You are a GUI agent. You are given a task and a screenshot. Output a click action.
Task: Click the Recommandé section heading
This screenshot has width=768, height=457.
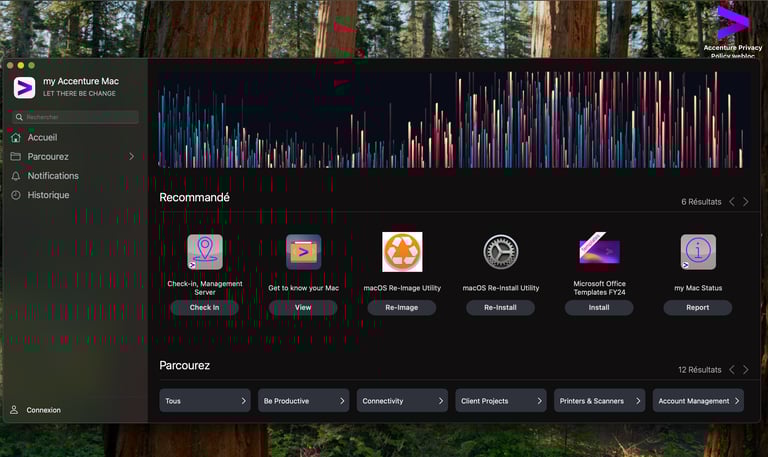pyautogui.click(x=194, y=197)
